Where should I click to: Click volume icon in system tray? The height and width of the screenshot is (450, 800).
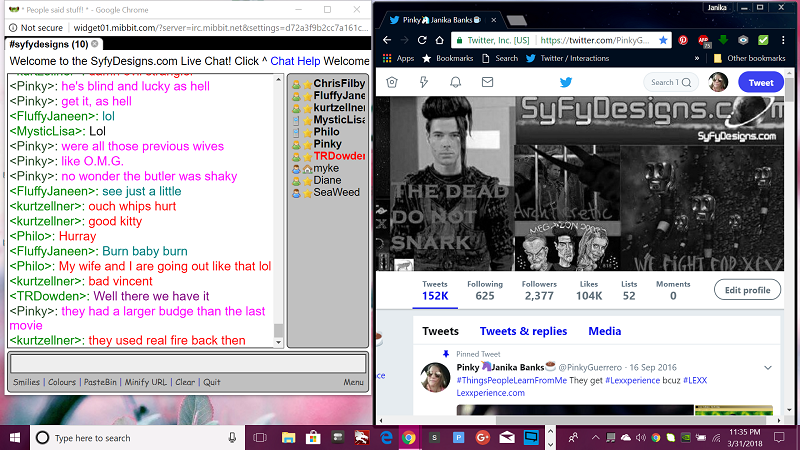point(640,437)
